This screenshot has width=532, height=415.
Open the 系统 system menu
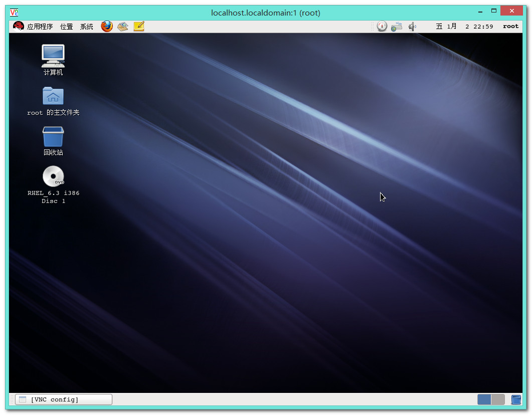87,27
